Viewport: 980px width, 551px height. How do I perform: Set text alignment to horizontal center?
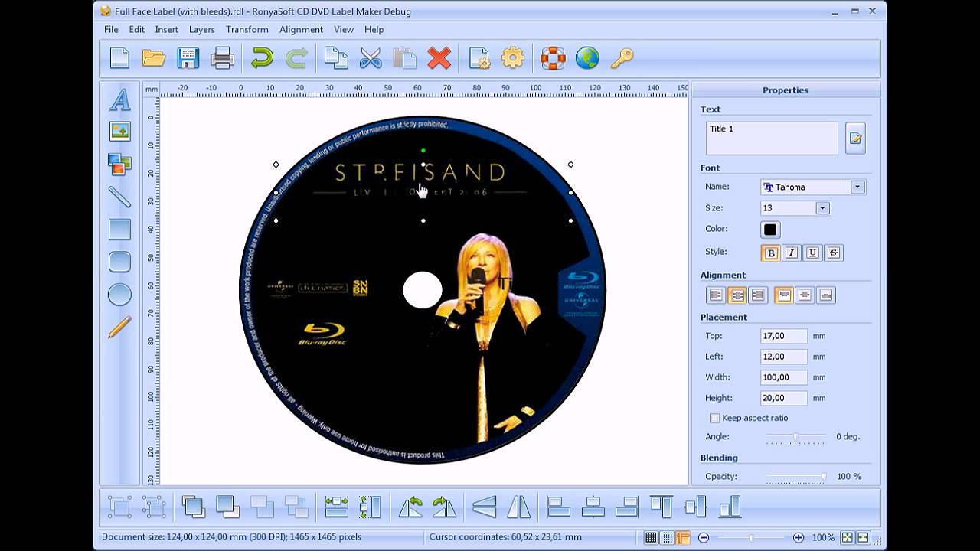click(x=737, y=295)
